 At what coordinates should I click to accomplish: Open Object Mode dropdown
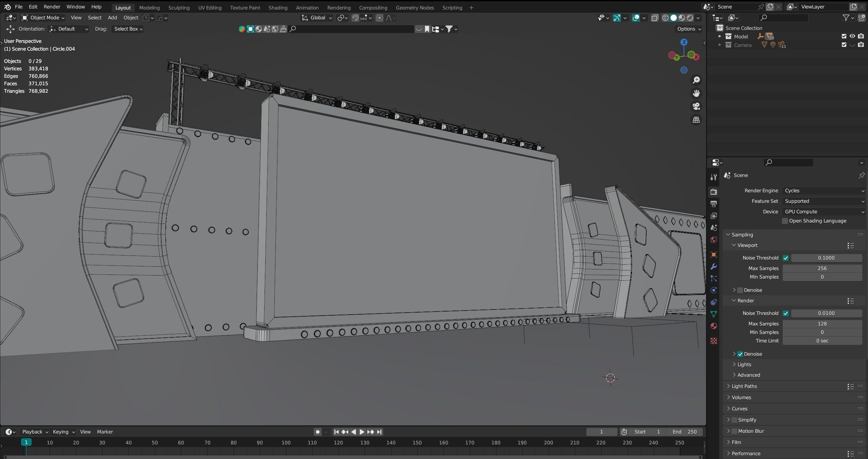(43, 18)
